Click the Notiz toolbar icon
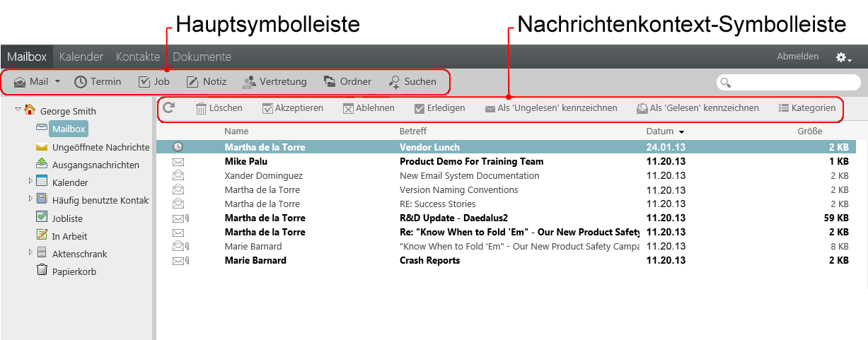This screenshot has height=340, width=868. tap(192, 82)
